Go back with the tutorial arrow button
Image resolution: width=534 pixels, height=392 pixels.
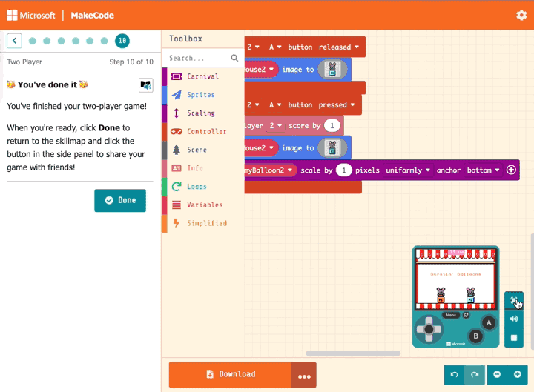[14, 41]
